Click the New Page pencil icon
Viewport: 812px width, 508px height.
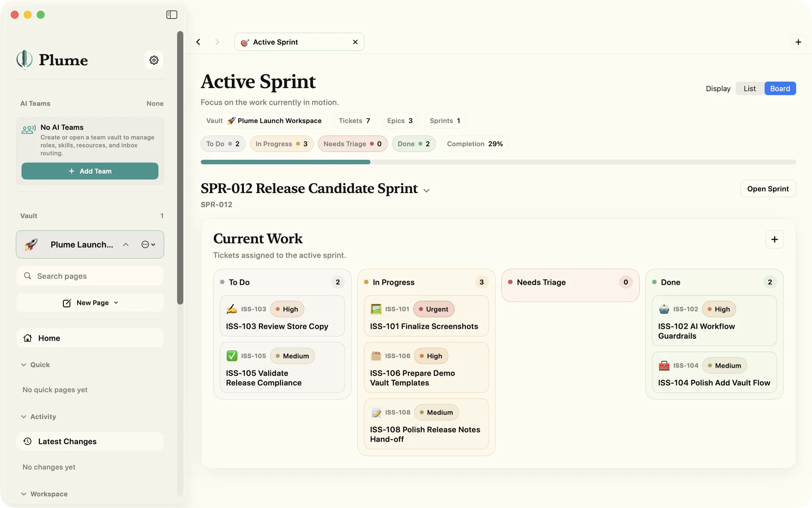click(x=67, y=303)
